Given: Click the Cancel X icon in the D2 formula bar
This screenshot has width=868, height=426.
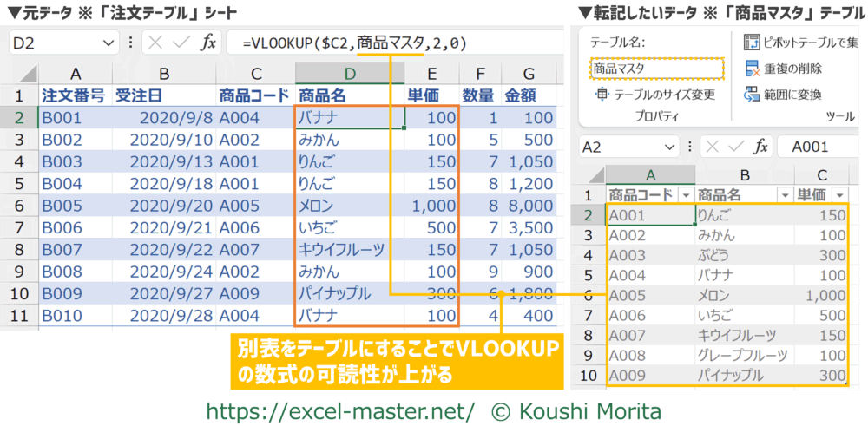Looking at the screenshot, I should pos(154,43).
